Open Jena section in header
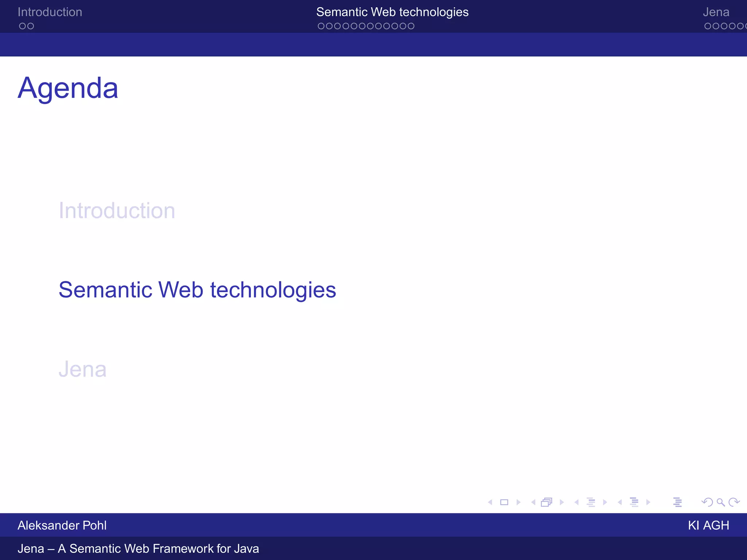This screenshot has width=747, height=560. point(716,12)
